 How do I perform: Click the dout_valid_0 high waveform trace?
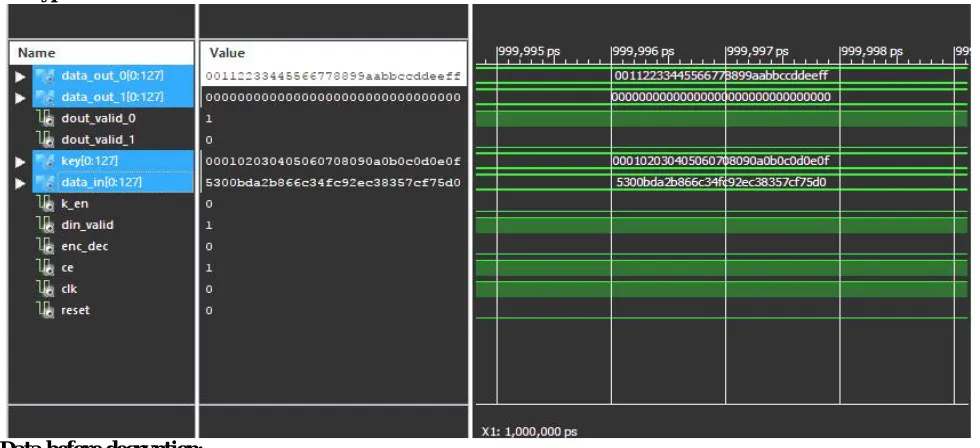tap(721, 119)
